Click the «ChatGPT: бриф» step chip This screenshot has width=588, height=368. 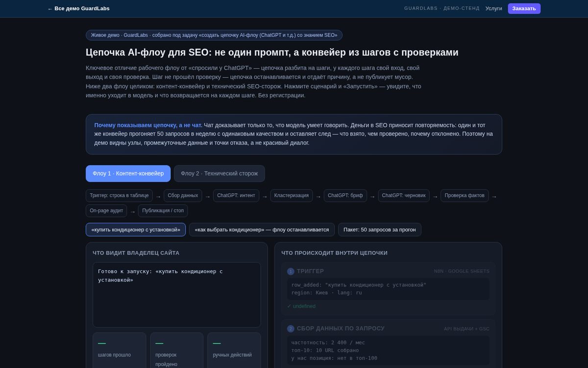(345, 196)
